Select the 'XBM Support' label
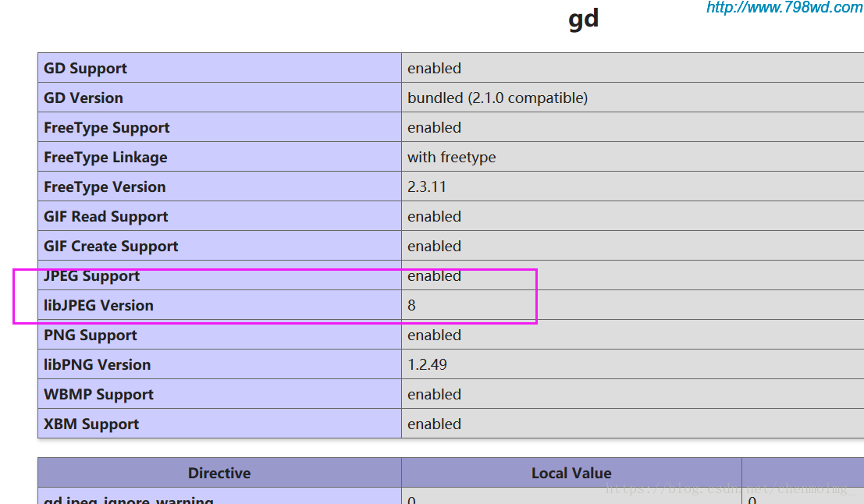This screenshot has height=504, width=864. coord(91,424)
